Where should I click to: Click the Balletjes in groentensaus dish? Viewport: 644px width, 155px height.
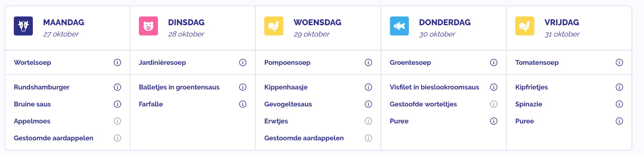(x=179, y=87)
